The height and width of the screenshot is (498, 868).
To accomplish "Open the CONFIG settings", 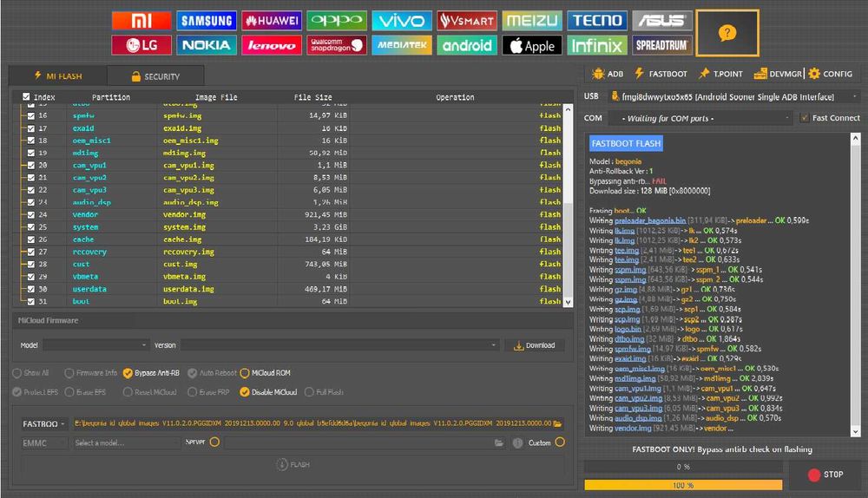I will (831, 74).
